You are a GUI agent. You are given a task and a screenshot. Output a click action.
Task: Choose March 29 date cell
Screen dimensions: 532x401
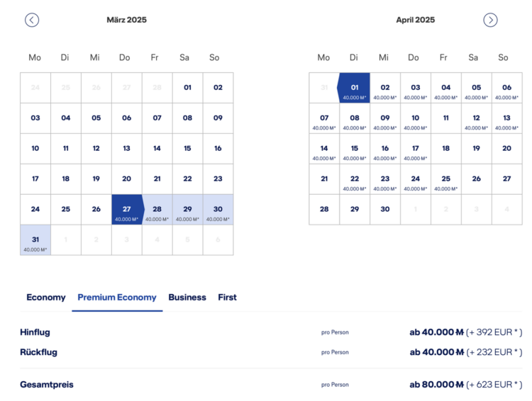[x=188, y=210]
